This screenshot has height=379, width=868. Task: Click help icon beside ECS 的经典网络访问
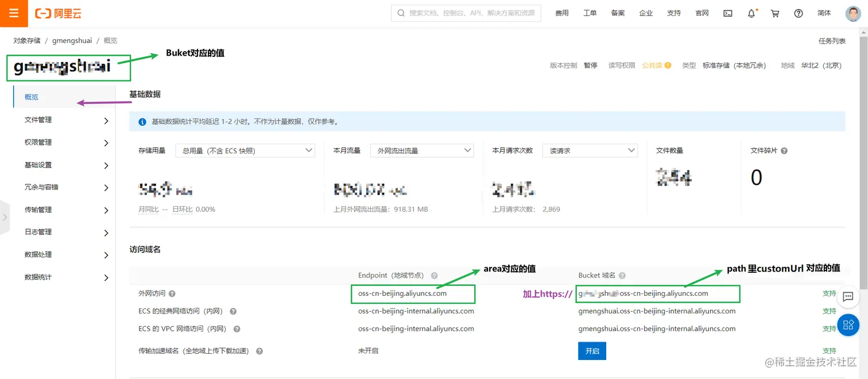(233, 311)
